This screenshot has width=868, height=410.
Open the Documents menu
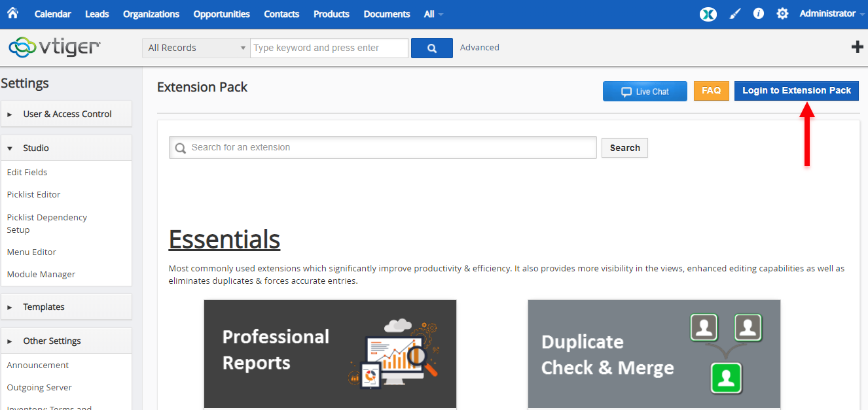pos(387,14)
